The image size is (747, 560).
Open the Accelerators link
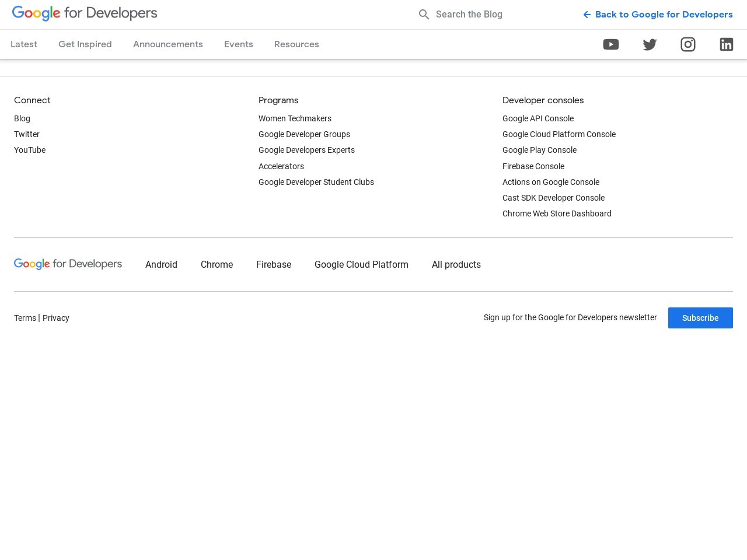281,166
